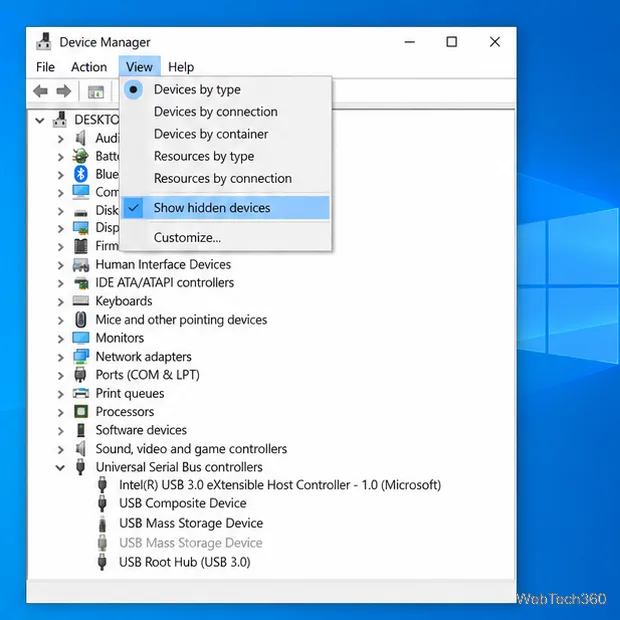Screen dimensions: 620x620
Task: Collapse Universal Serial Bus controllers node
Action: [60, 468]
